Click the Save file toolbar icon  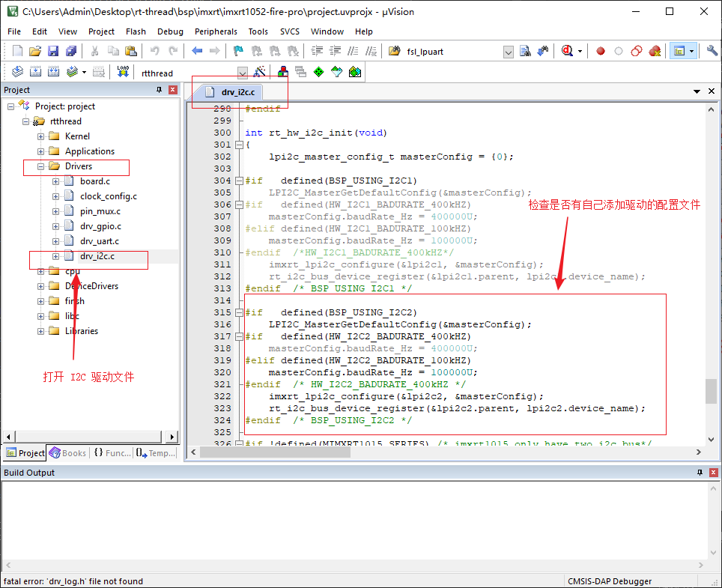[53, 51]
